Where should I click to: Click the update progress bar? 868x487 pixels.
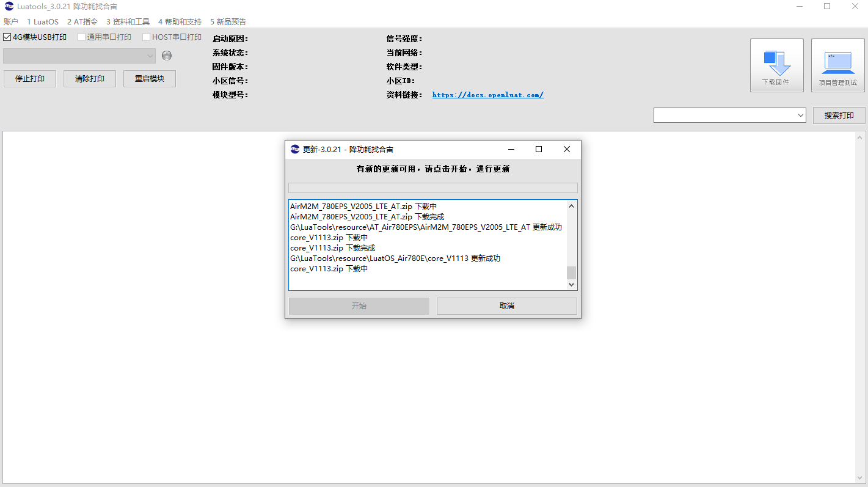[x=432, y=188]
